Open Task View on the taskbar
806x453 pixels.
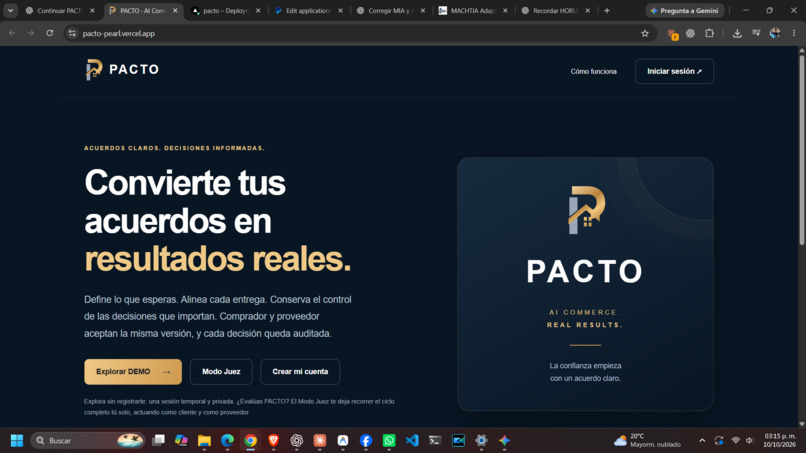pos(158,441)
